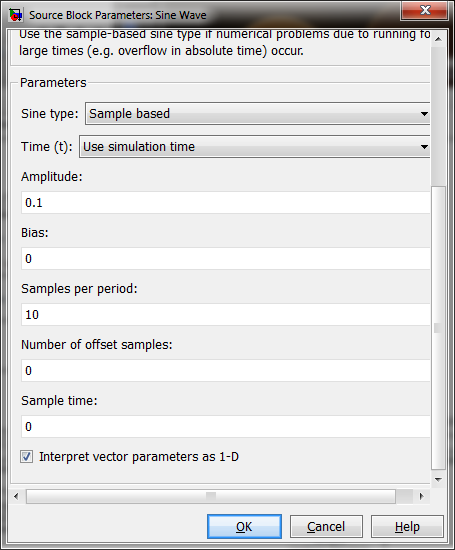Click the Amplitude input field
Image resolution: width=455 pixels, height=550 pixels.
(x=226, y=202)
